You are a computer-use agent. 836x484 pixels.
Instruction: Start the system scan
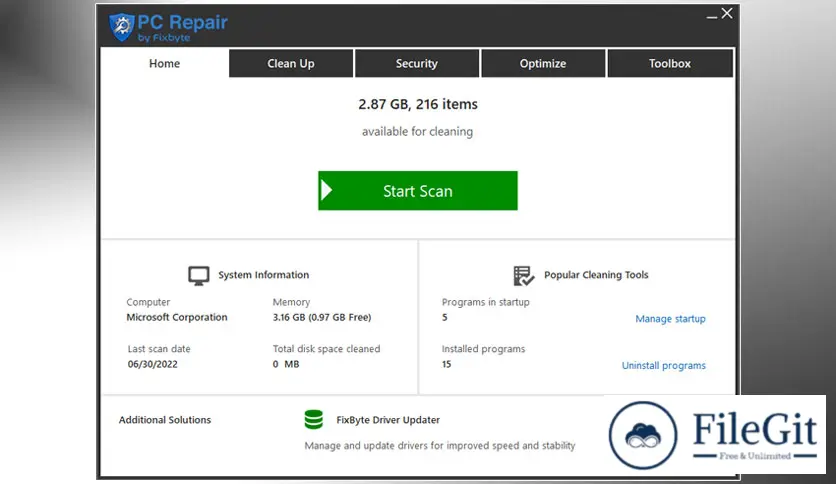(417, 190)
